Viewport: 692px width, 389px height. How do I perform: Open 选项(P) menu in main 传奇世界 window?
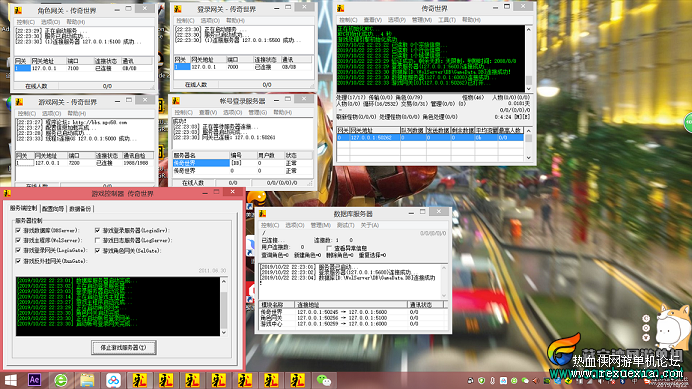click(x=396, y=20)
